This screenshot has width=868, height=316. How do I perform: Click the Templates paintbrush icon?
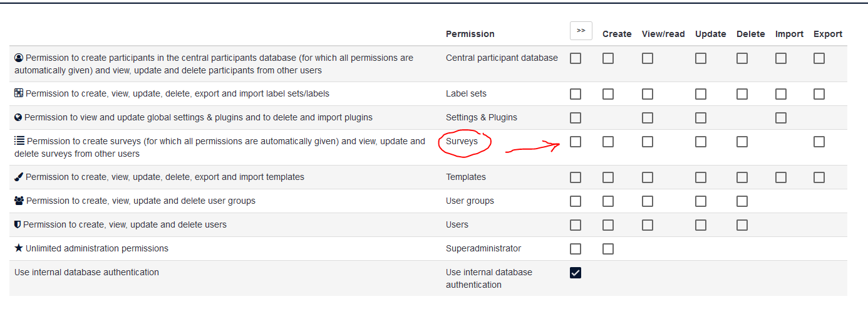[x=19, y=177]
